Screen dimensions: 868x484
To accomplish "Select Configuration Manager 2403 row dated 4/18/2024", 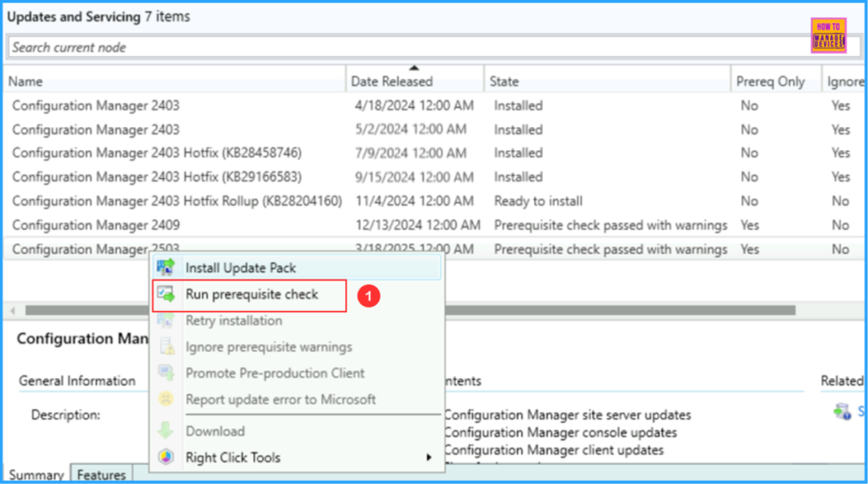I will pyautogui.click(x=433, y=105).
